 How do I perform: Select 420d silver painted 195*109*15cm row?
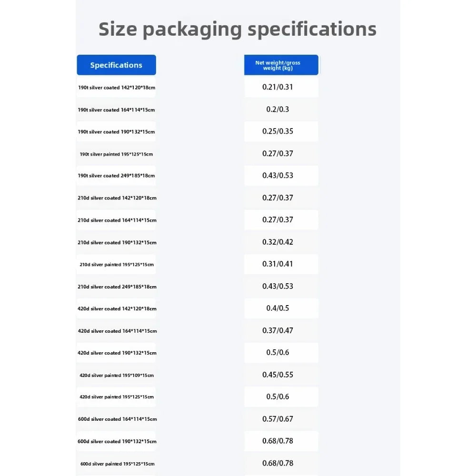116,375
